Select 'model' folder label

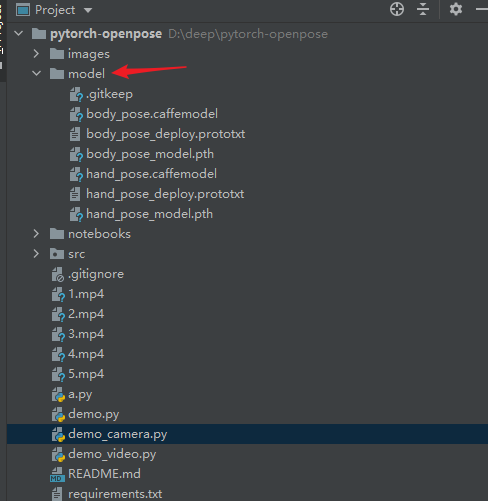pyautogui.click(x=86, y=74)
